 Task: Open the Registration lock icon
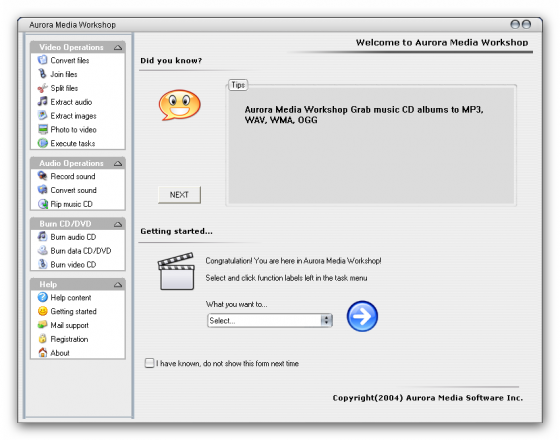pos(42,339)
